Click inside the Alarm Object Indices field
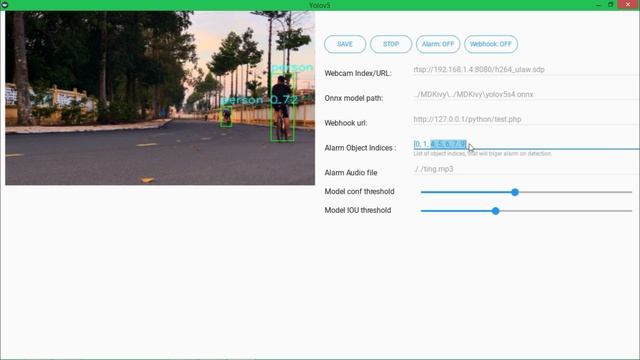The image size is (640, 360). tap(526, 144)
